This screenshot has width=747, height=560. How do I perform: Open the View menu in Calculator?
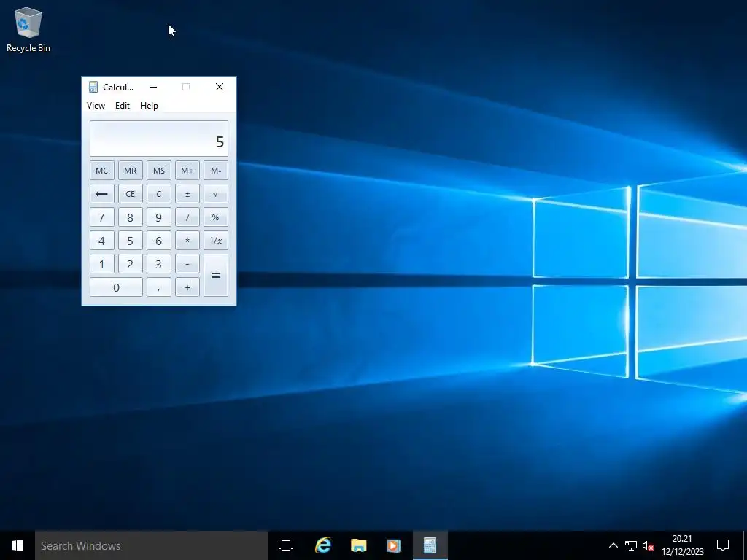[96, 106]
